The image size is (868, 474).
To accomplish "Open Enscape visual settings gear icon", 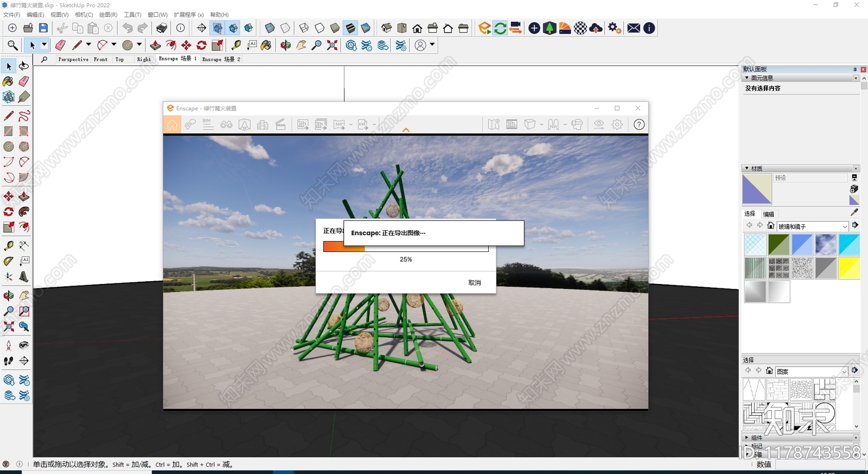I will (x=617, y=124).
